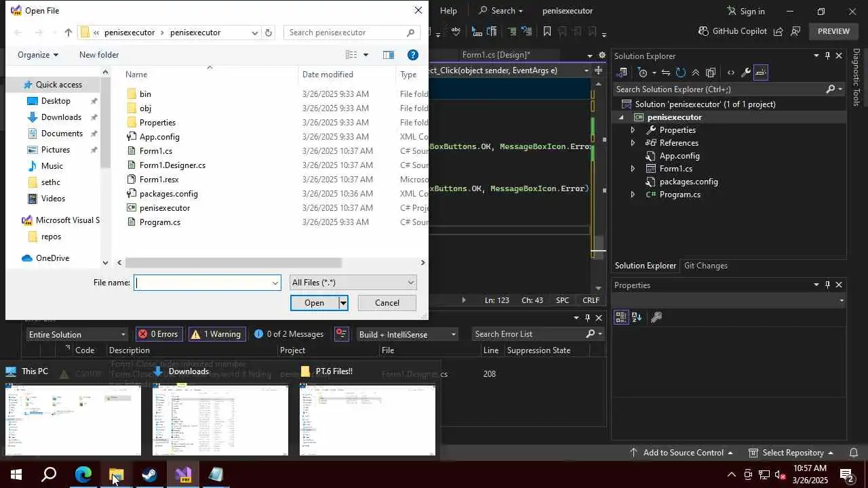This screenshot has height=488, width=868.
Task: Expand Program.cs node in Solution Explorer
Action: coord(633,195)
